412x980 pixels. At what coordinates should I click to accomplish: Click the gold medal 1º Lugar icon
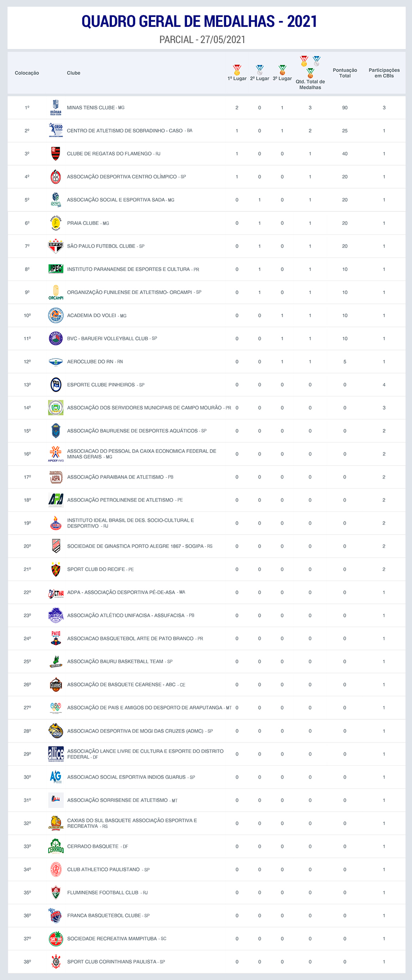(237, 70)
